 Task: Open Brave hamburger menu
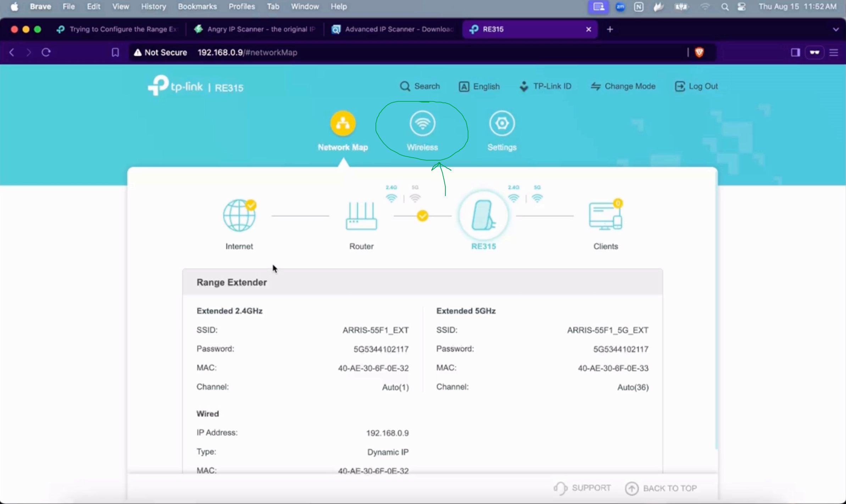[x=834, y=52]
